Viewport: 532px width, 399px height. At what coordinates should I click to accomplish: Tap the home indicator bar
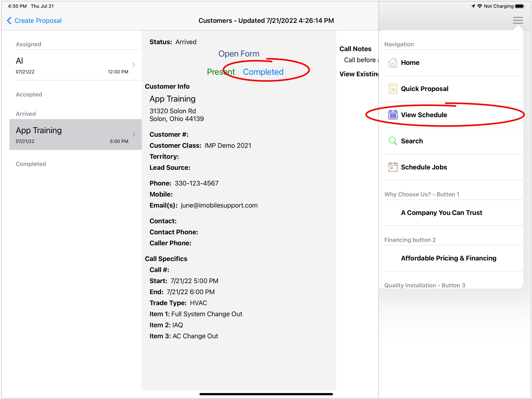(x=266, y=394)
